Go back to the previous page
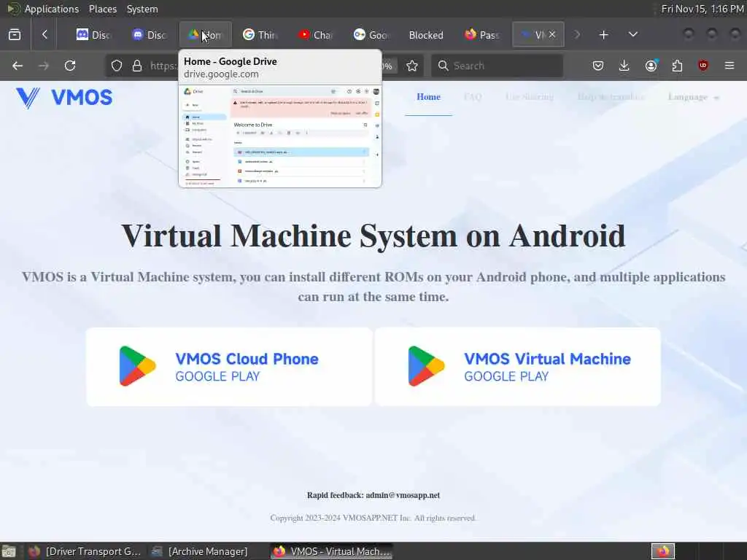 pos(18,66)
